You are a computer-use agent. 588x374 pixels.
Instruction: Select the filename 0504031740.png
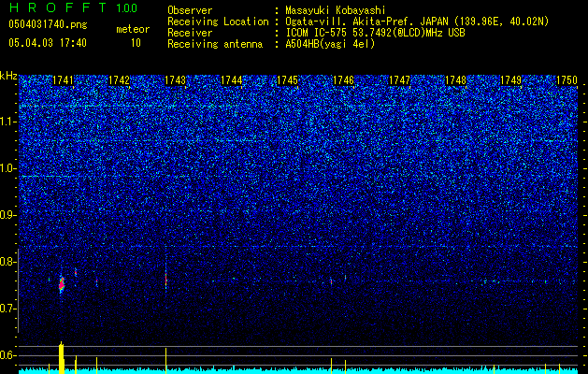(x=48, y=24)
